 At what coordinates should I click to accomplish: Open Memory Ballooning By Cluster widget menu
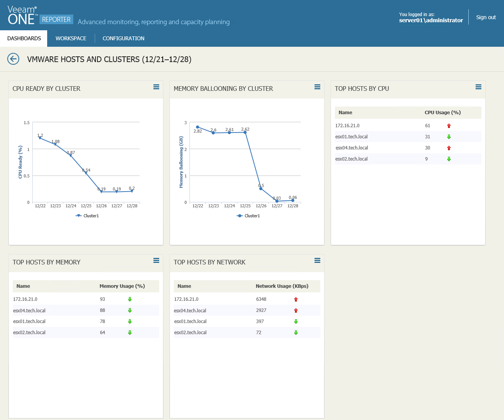coord(317,87)
